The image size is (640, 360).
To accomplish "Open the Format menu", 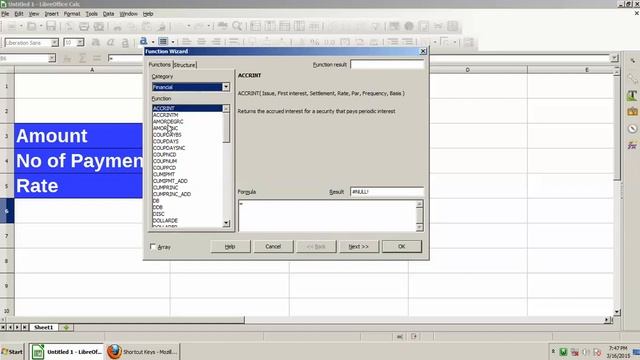I will (72, 14).
